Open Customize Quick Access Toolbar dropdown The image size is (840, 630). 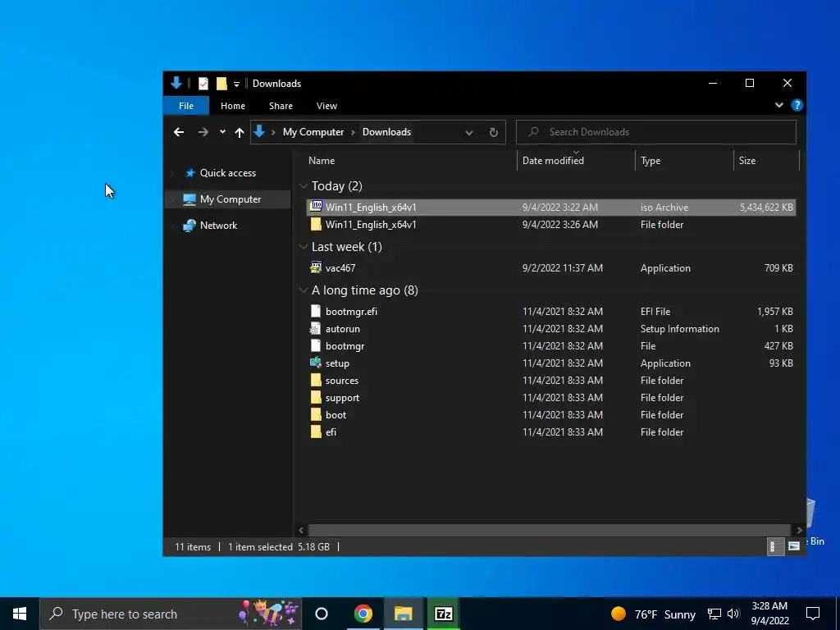236,84
